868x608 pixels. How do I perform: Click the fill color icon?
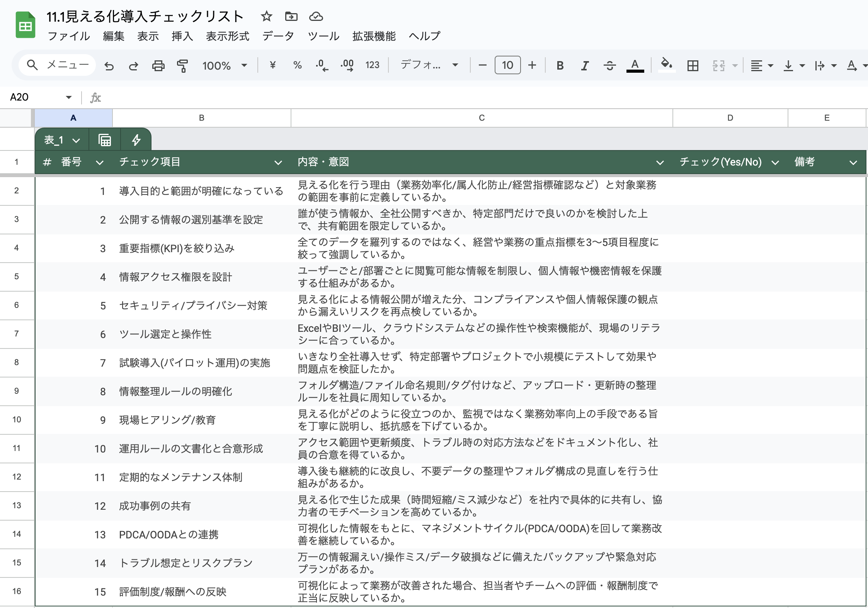[x=666, y=65]
